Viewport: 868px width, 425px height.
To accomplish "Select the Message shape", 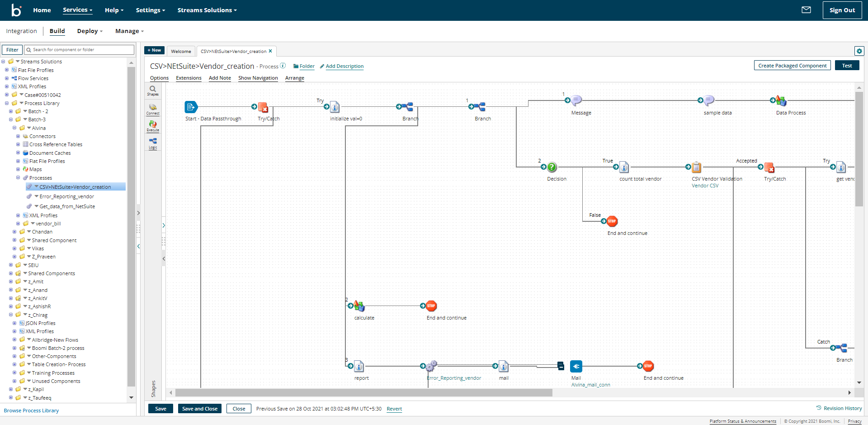I will (576, 100).
